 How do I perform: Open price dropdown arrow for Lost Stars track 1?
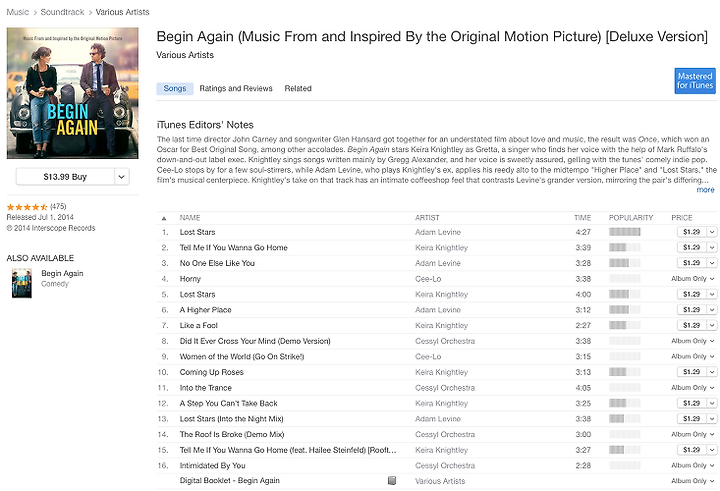point(712,232)
